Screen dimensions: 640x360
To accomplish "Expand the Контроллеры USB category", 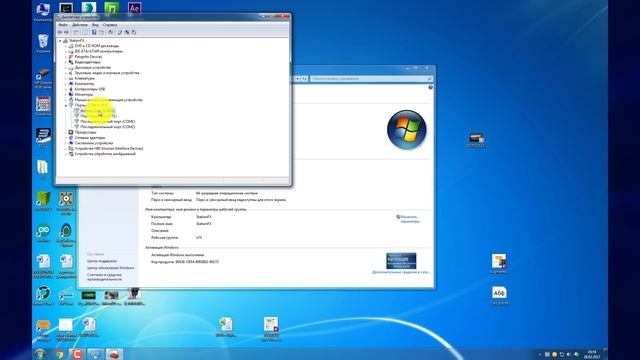I will pos(66,89).
